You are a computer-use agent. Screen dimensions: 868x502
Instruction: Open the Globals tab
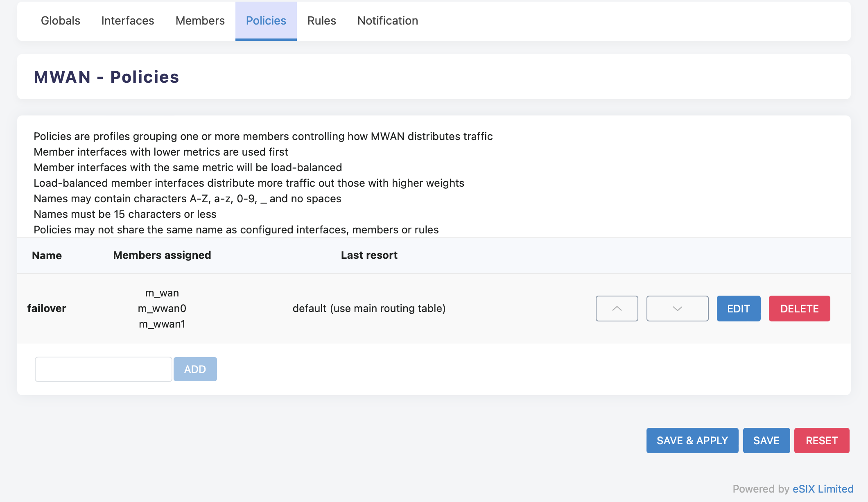(61, 20)
